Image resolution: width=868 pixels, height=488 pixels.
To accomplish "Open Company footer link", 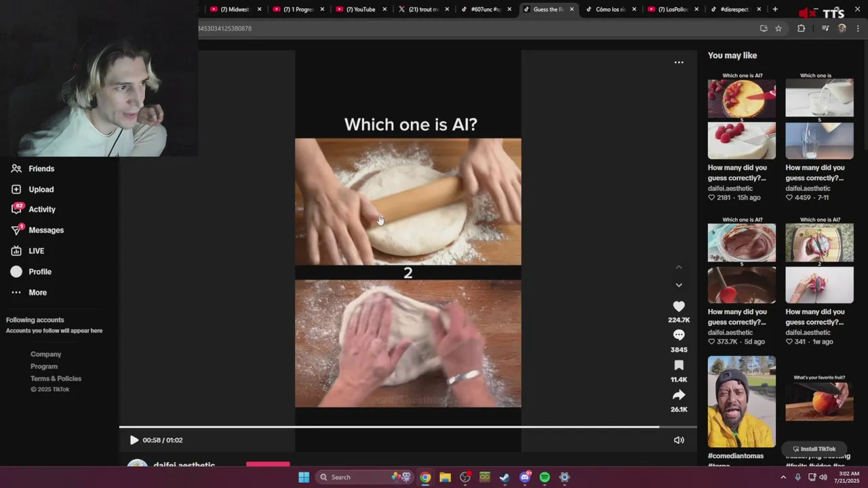I will [45, 354].
